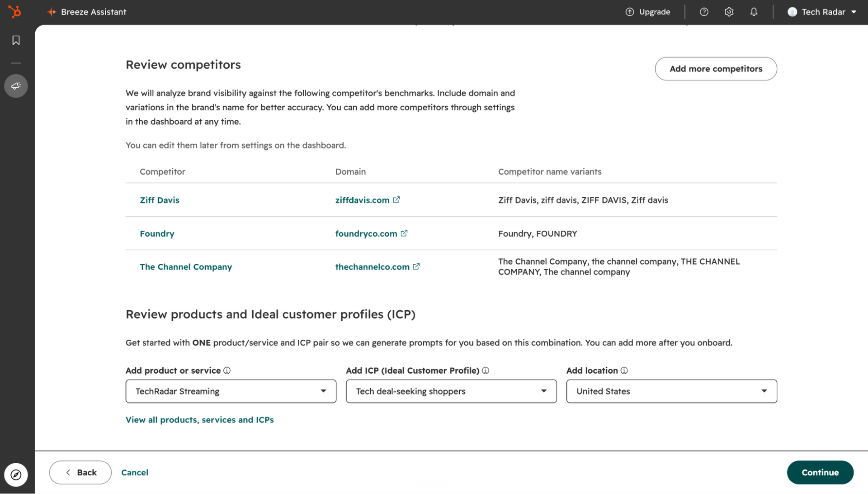
Task: Click the Cancel link
Action: (x=135, y=472)
